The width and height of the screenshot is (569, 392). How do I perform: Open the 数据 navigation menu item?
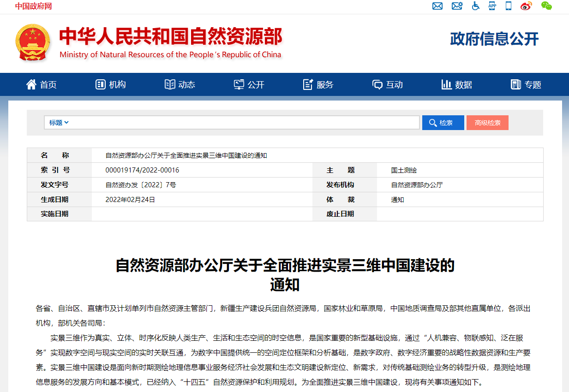457,84
